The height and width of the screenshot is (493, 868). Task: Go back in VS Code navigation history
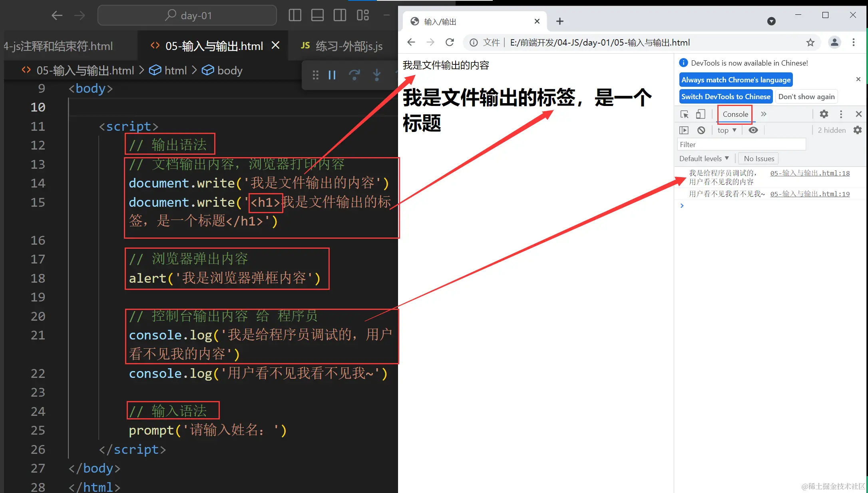57,16
